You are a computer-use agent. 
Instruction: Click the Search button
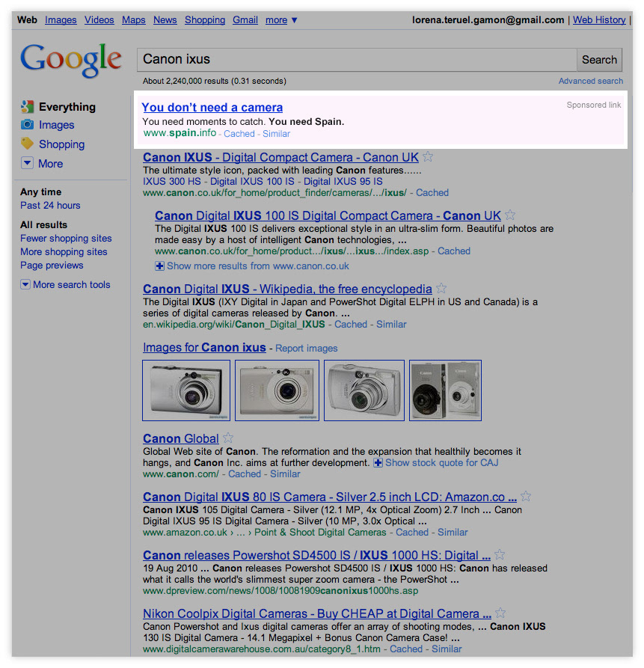tap(599, 60)
